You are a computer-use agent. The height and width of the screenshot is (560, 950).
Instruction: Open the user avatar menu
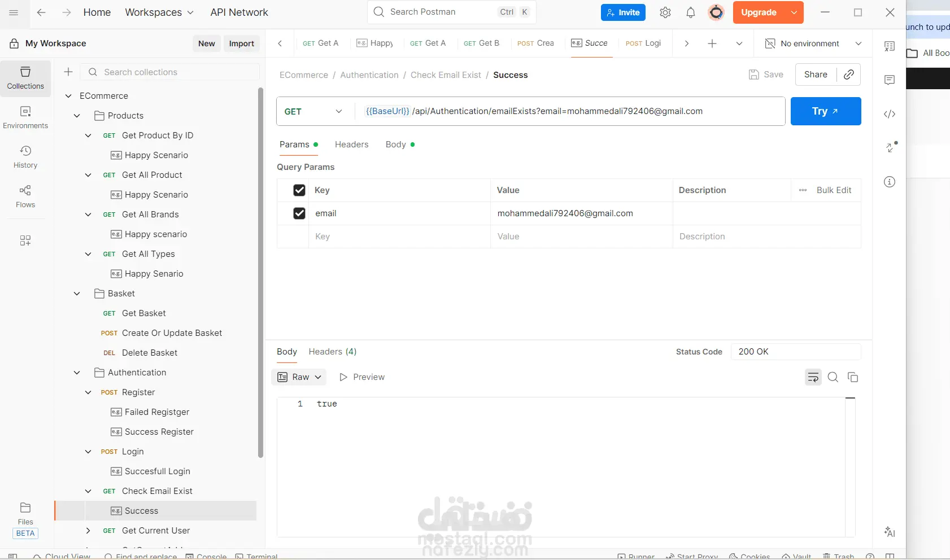[x=716, y=12]
